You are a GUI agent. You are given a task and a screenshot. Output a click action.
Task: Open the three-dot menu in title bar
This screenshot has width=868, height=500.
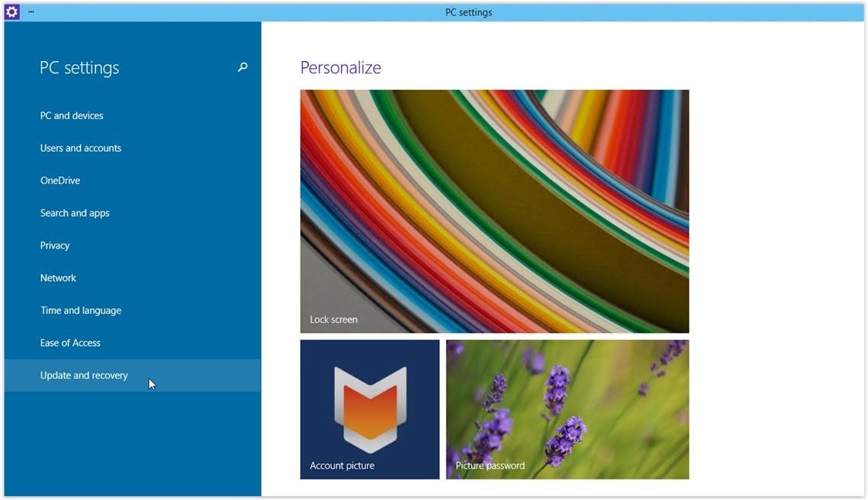click(x=31, y=11)
